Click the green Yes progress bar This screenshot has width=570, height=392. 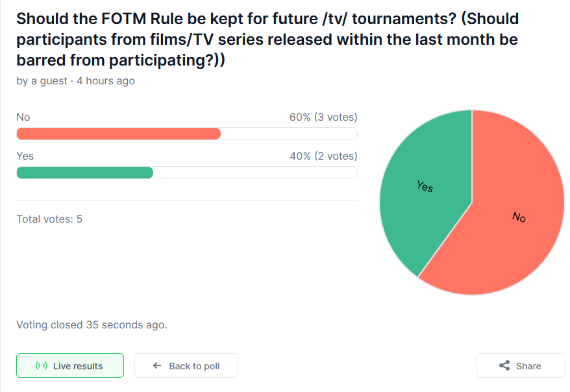click(84, 173)
